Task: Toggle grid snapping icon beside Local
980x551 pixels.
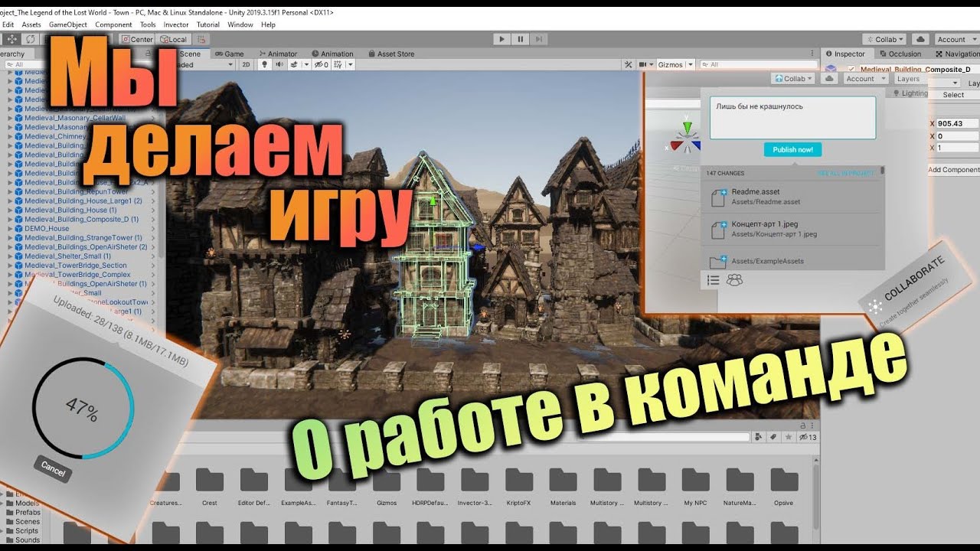Action: [200, 39]
